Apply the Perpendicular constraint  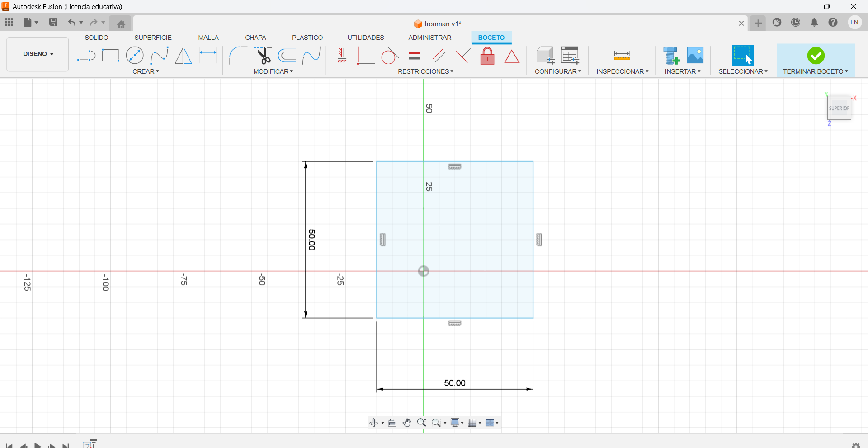pos(462,56)
